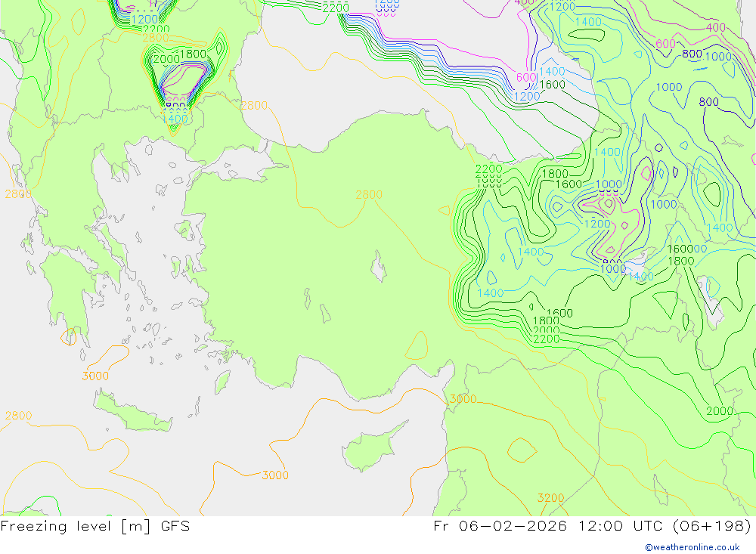The width and height of the screenshot is (756, 554).
Task: Click the 2800 label in central Turkey
Action: tap(369, 195)
